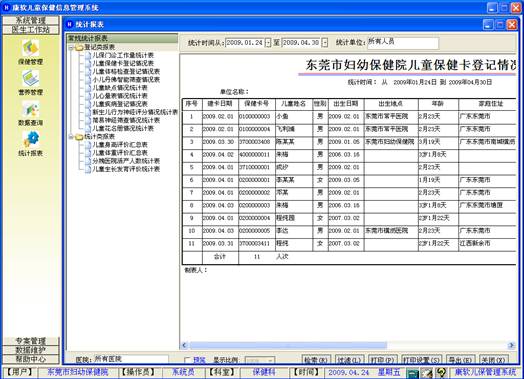
Task: Click the 导出(E) button
Action: 460,360
